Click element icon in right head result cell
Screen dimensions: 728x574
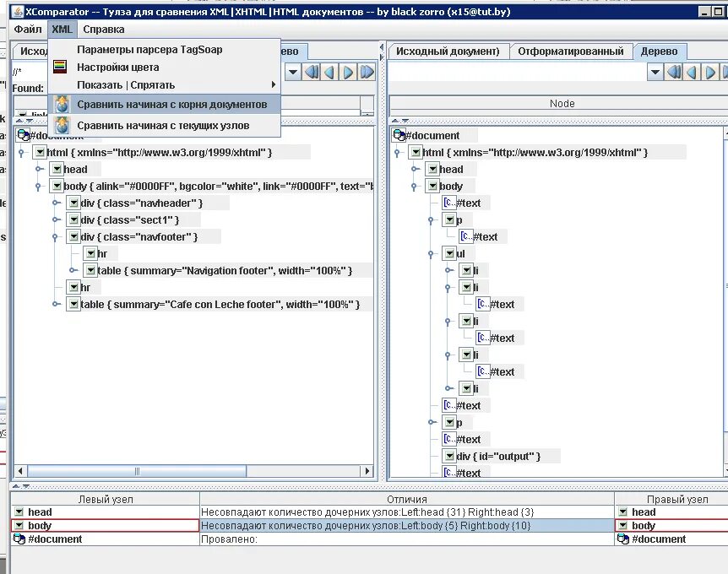(x=622, y=512)
